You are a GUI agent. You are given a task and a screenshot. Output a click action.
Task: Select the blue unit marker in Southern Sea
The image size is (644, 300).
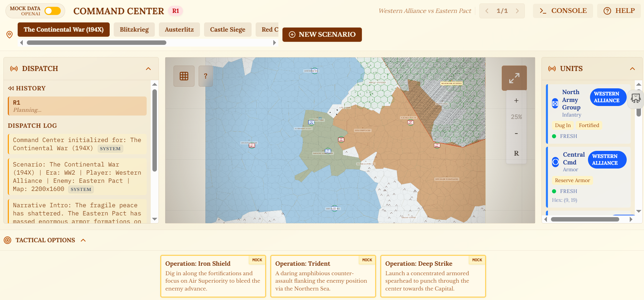[x=334, y=208]
